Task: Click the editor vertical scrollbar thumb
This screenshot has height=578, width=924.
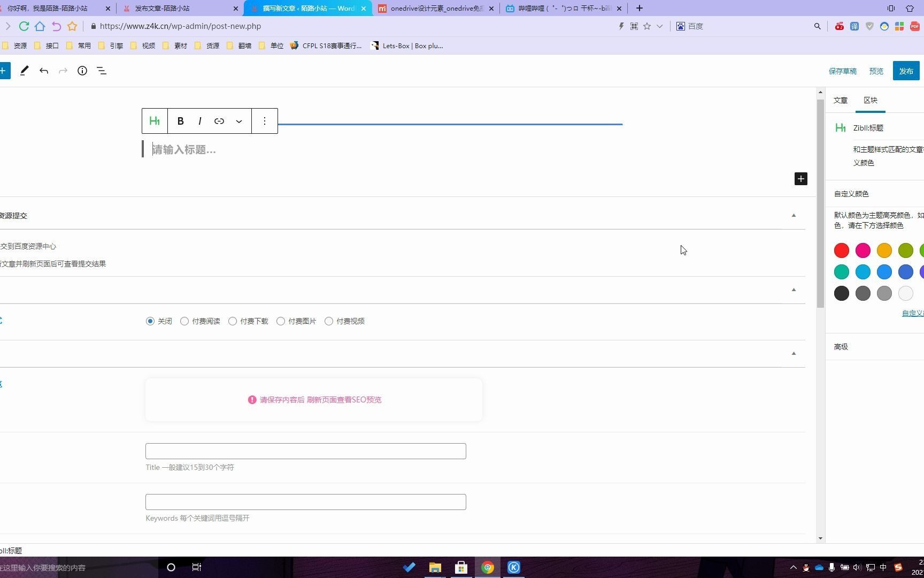Action: [821, 203]
